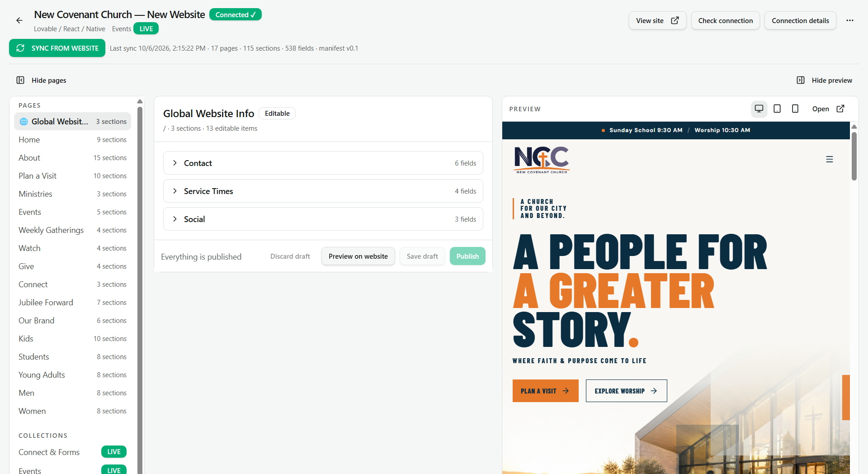Click the Hide preview panel icon

coord(801,80)
